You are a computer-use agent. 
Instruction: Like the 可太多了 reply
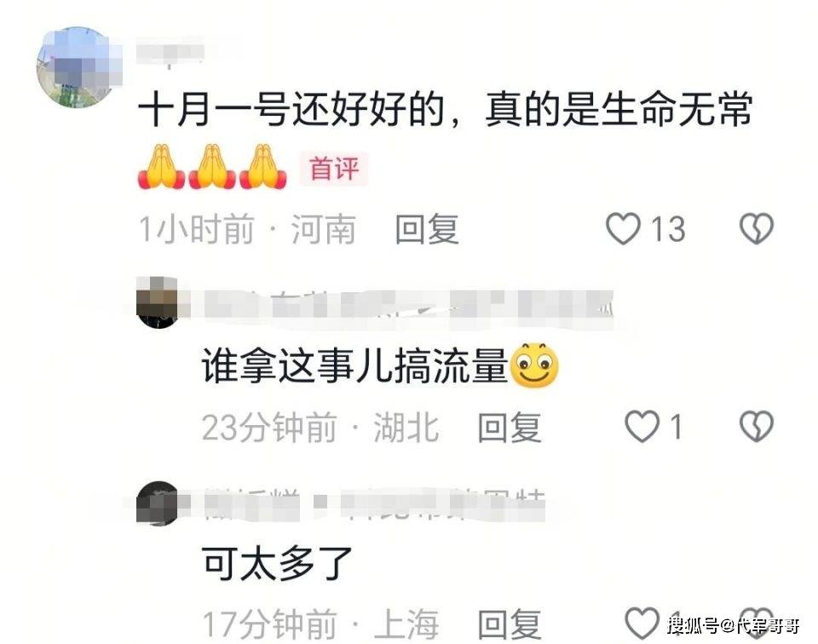click(642, 624)
